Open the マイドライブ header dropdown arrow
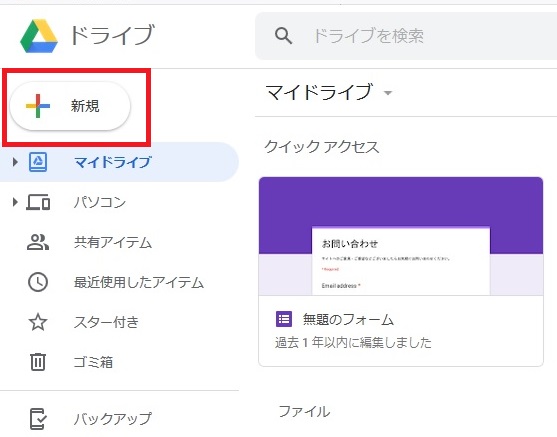557x437 pixels. [x=388, y=93]
